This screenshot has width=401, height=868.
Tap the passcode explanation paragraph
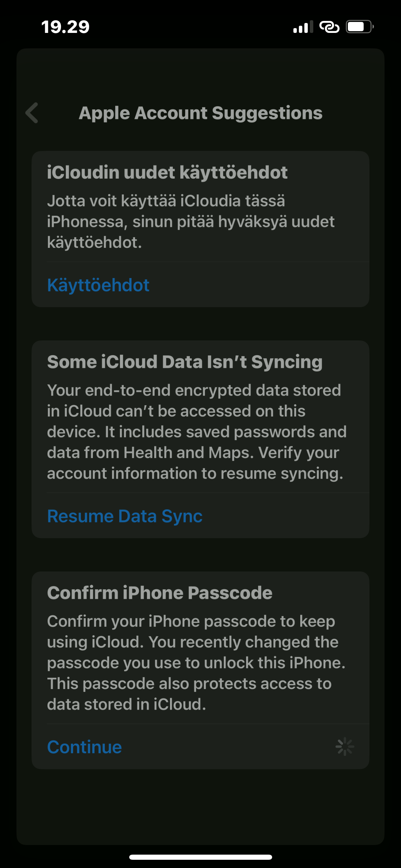click(x=196, y=663)
